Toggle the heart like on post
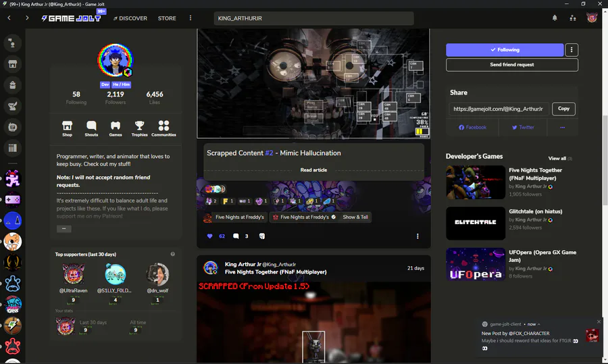Viewport: 608px width, 364px height. point(210,236)
